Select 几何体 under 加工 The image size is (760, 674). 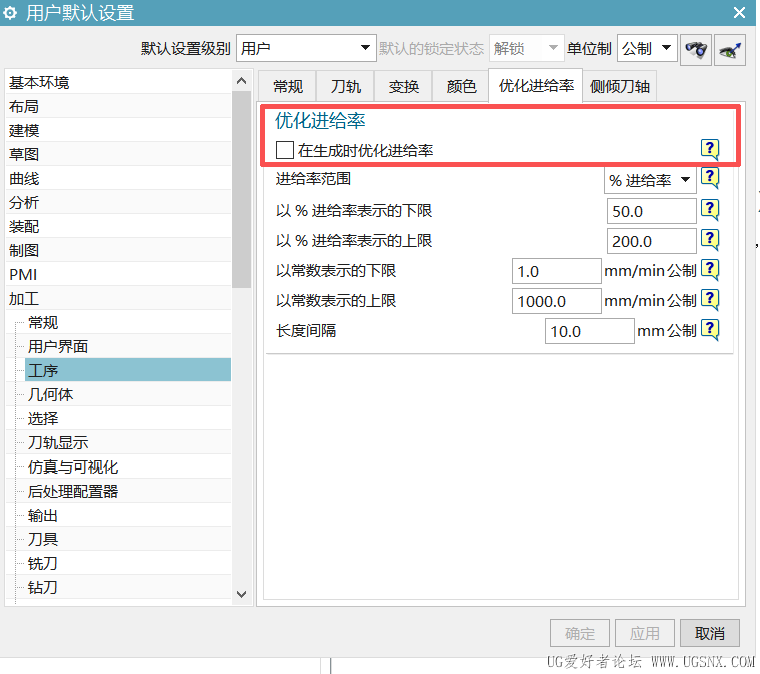[x=128, y=394]
